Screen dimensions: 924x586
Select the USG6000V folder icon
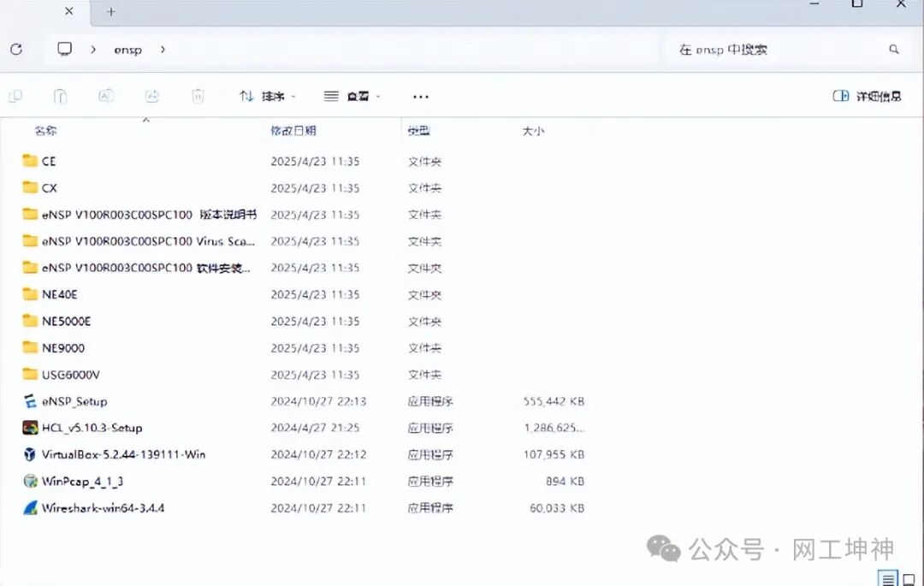click(30, 374)
